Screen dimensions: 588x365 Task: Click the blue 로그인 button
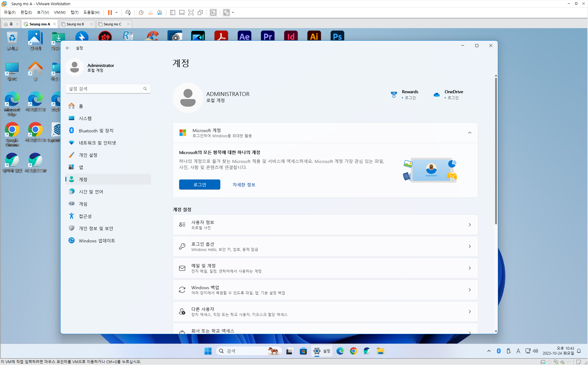(x=200, y=185)
